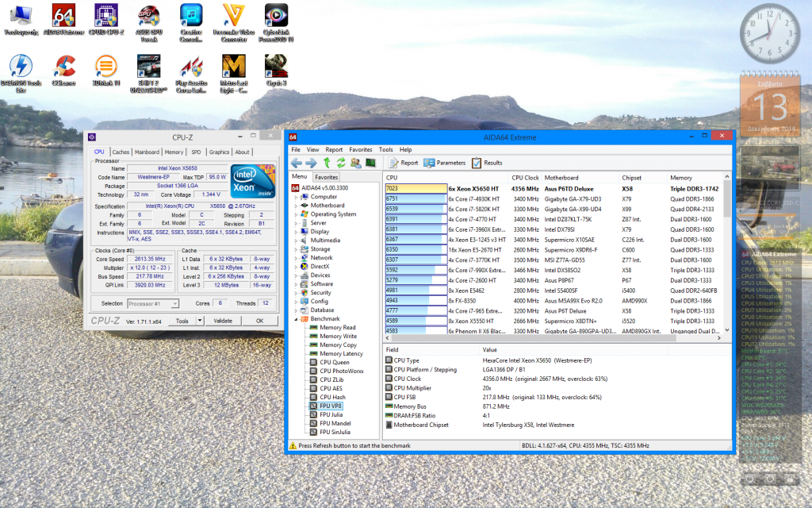The width and height of the screenshot is (812, 508).
Task: Switch to the SPD tab in CPU-Z
Action: [196, 152]
